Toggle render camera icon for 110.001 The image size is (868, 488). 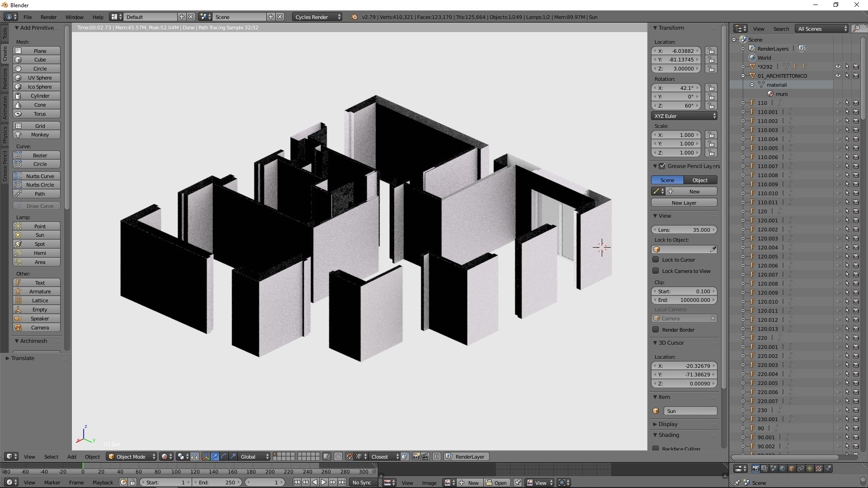pyautogui.click(x=856, y=112)
